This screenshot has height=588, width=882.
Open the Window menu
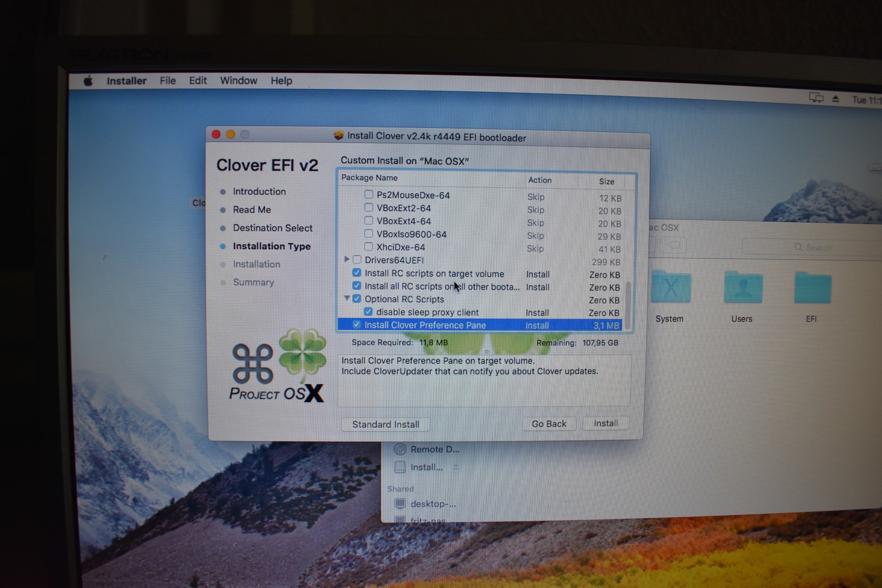(x=238, y=81)
